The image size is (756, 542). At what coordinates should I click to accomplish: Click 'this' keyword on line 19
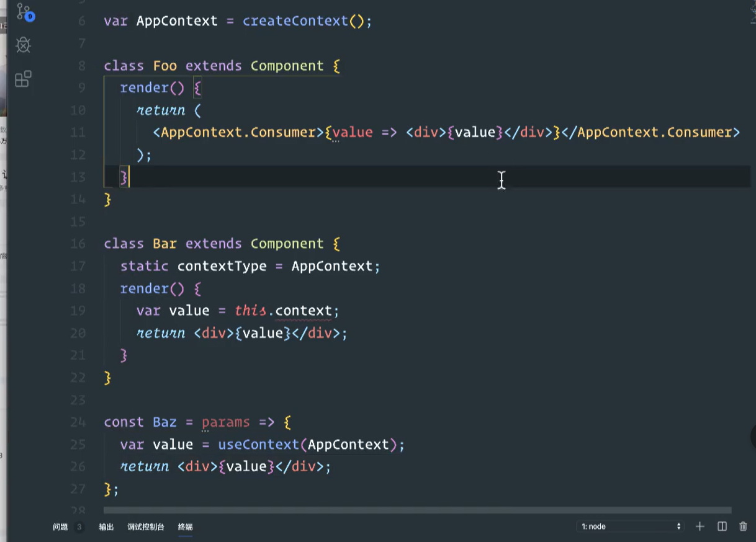(251, 311)
